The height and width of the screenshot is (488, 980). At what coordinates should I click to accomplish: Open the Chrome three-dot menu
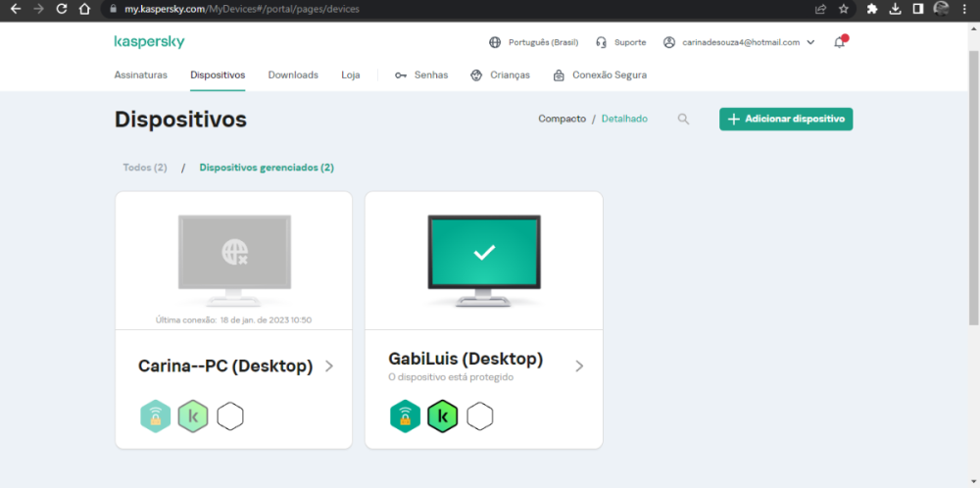coord(964,10)
